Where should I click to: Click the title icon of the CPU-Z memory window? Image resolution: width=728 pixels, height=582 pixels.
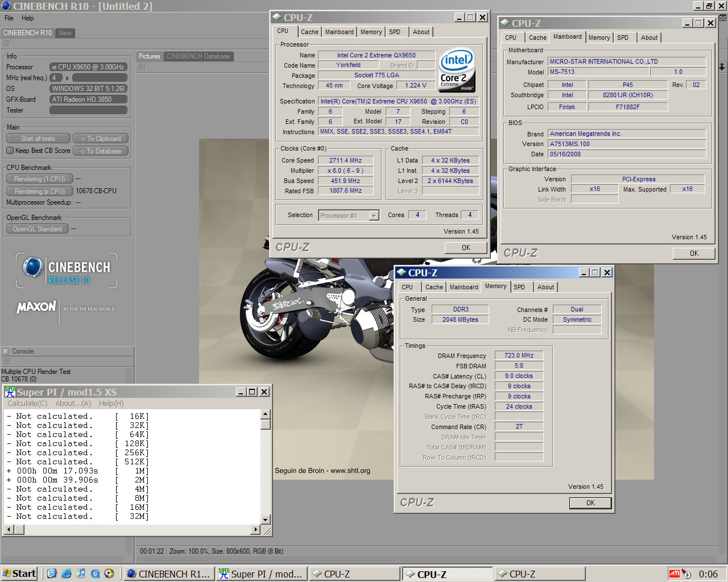coord(401,272)
